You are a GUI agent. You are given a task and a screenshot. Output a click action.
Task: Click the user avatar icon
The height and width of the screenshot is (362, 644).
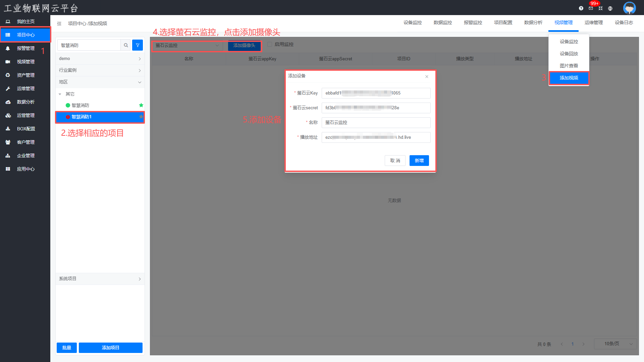[629, 8]
